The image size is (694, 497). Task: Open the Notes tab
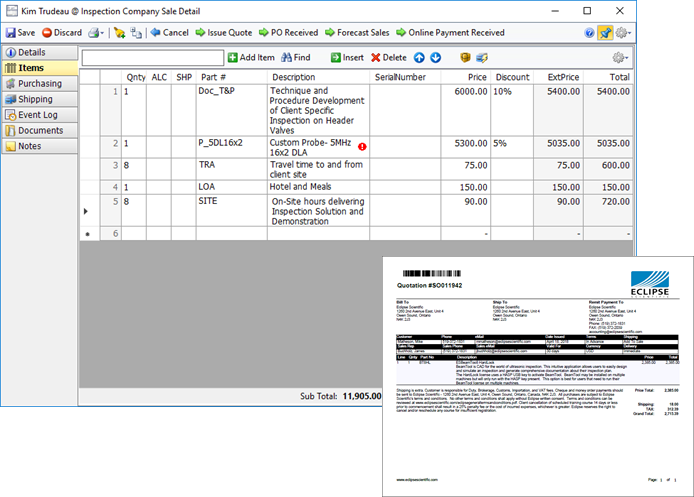coord(40,146)
